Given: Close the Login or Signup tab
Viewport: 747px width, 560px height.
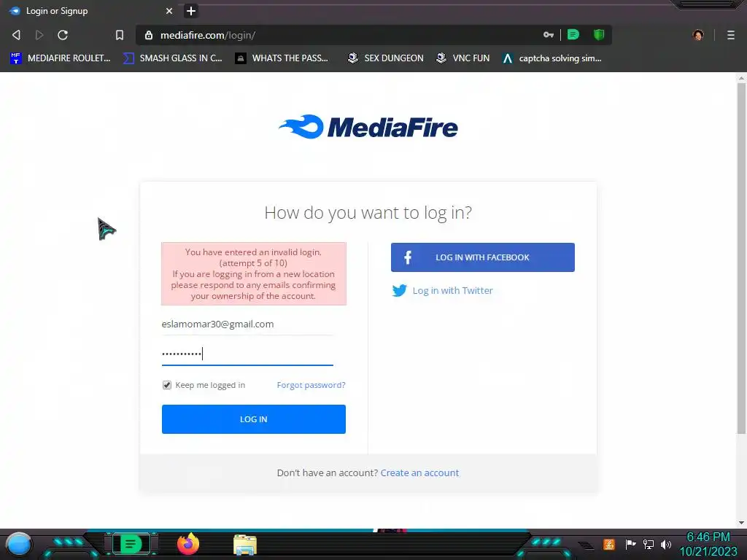Looking at the screenshot, I should (169, 10).
